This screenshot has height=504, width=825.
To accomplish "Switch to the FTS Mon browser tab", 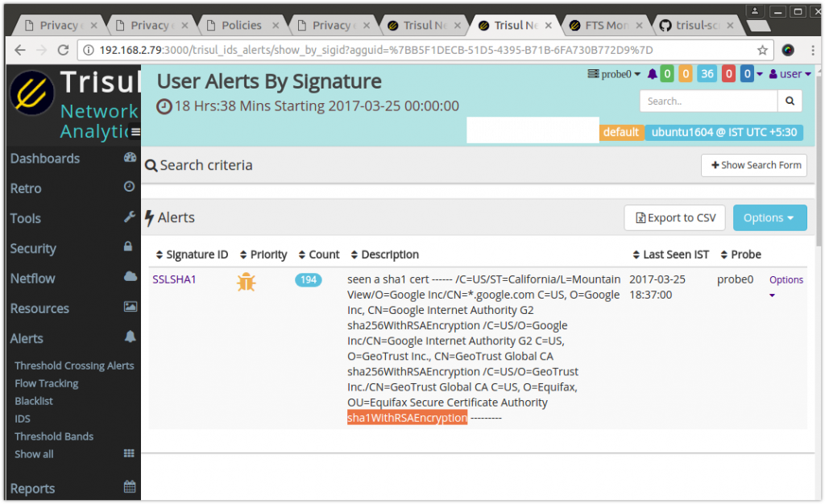I will point(606,25).
